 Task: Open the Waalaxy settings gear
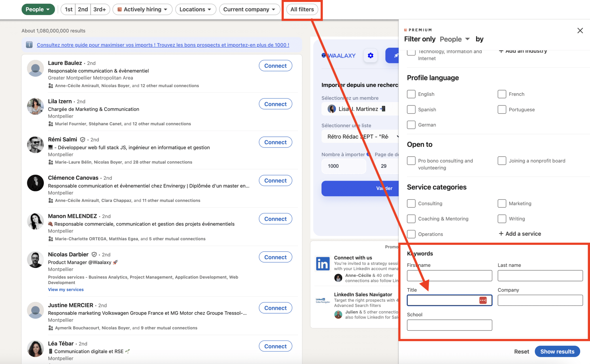tap(370, 55)
